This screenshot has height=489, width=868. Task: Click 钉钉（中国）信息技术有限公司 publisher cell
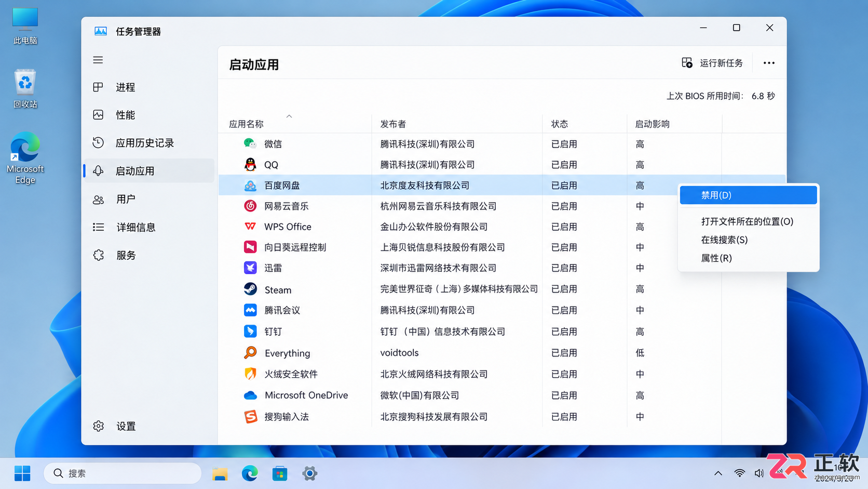tap(442, 332)
